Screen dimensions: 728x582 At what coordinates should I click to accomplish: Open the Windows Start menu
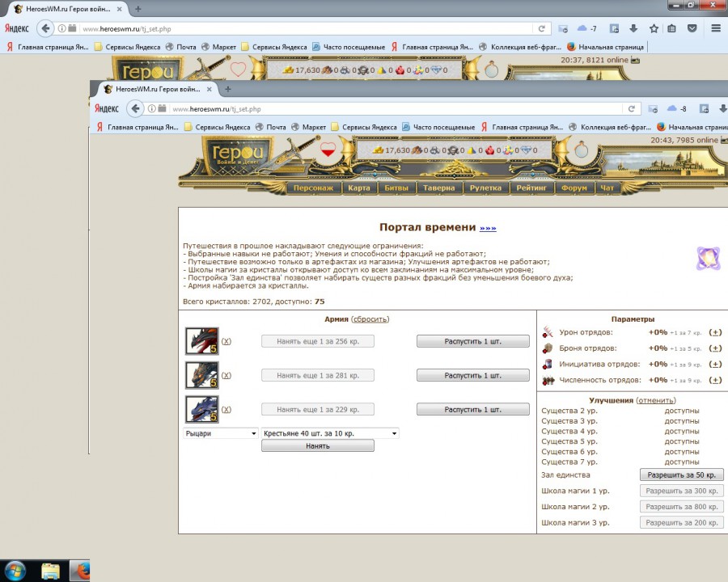tap(15, 570)
